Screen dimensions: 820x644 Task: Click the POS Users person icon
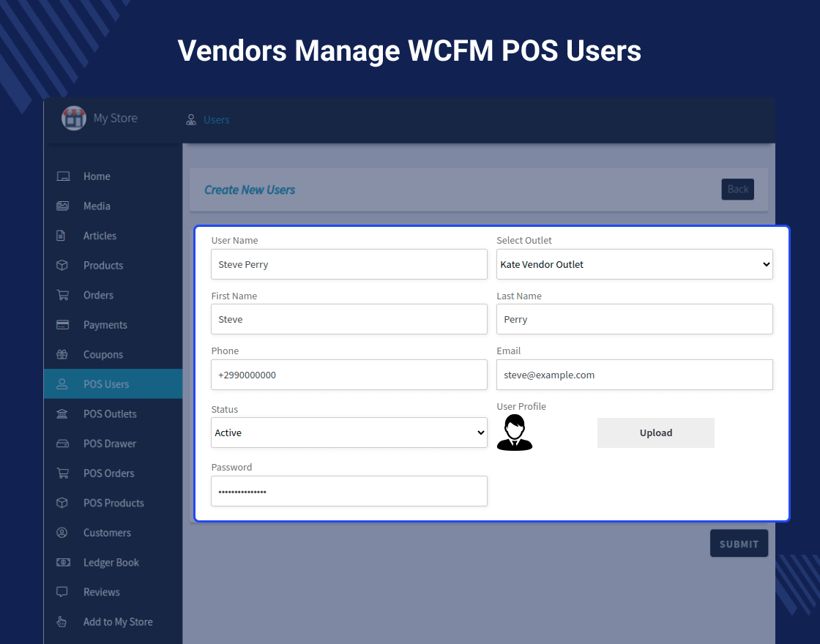coord(61,383)
